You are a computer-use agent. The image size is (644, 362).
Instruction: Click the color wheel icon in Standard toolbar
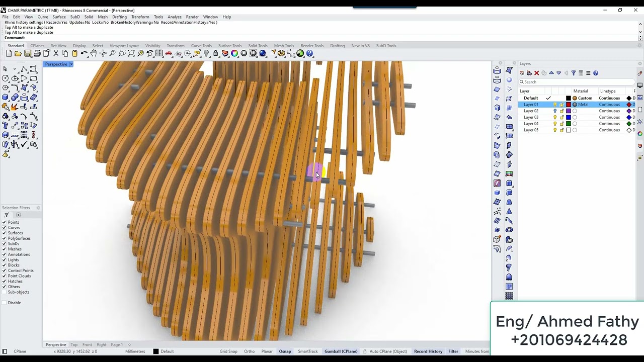[234, 53]
